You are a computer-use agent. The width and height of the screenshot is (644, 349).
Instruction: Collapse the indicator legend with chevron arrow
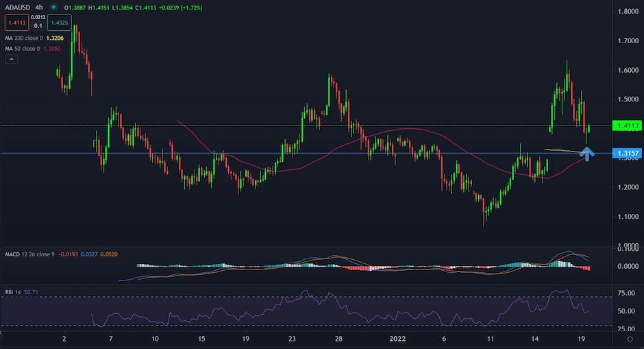12,60
